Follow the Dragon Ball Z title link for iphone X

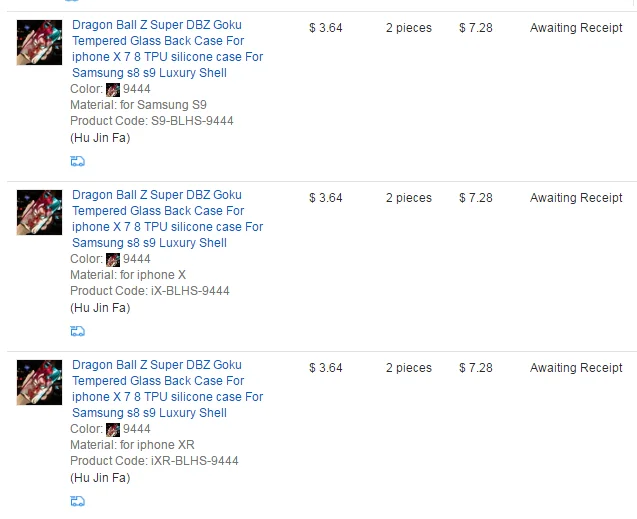point(167,218)
